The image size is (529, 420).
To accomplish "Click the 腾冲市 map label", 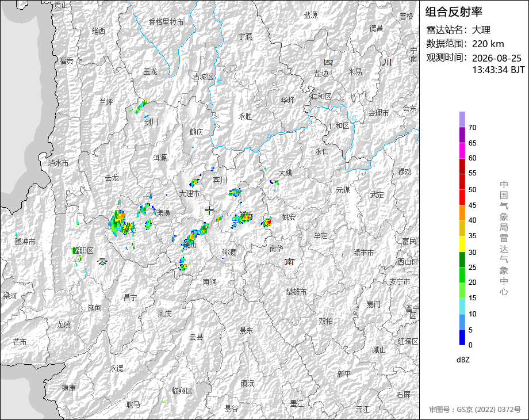I will pos(25,242).
